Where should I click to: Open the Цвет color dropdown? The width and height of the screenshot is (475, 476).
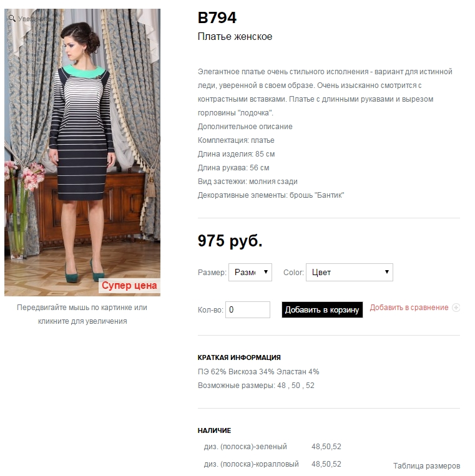tap(350, 272)
